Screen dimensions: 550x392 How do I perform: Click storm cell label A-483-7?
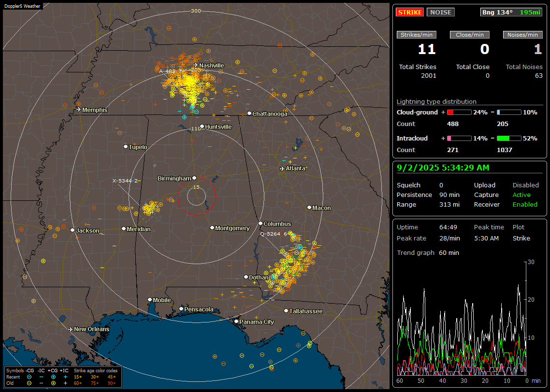click(x=171, y=71)
